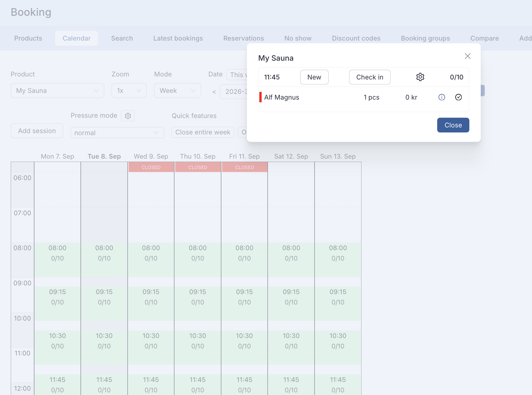The height and width of the screenshot is (395, 532).
Task: Select the Sat 12. Sep column header
Action: [x=291, y=156]
